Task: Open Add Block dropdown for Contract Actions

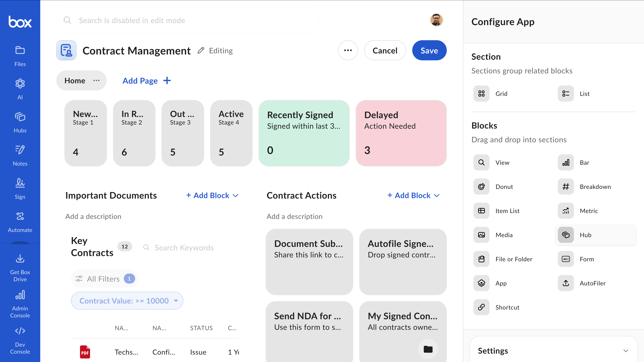Action: click(413, 195)
